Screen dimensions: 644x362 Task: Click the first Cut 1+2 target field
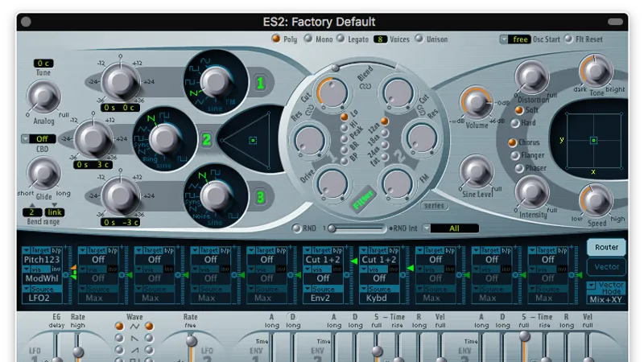(323, 259)
